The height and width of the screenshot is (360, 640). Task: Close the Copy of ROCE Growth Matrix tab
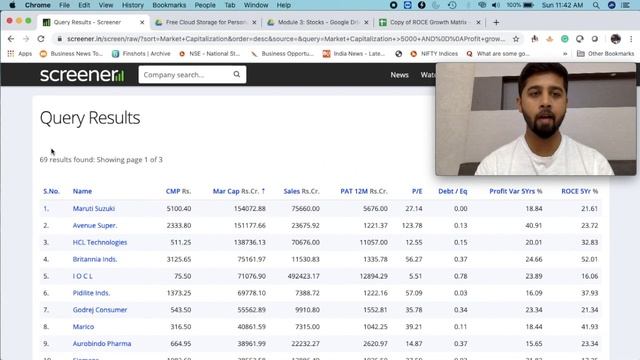coord(478,22)
